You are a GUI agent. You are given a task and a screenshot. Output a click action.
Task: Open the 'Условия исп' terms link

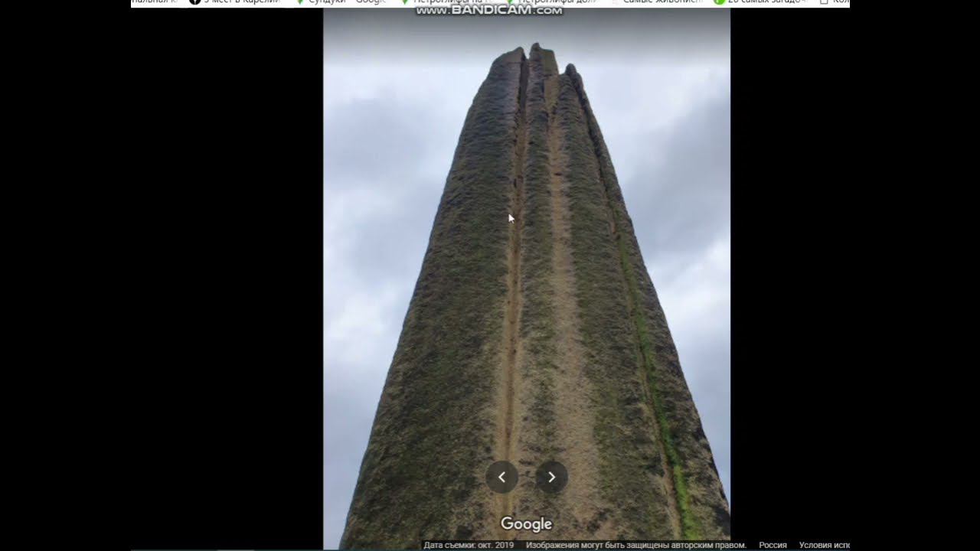[x=824, y=545]
